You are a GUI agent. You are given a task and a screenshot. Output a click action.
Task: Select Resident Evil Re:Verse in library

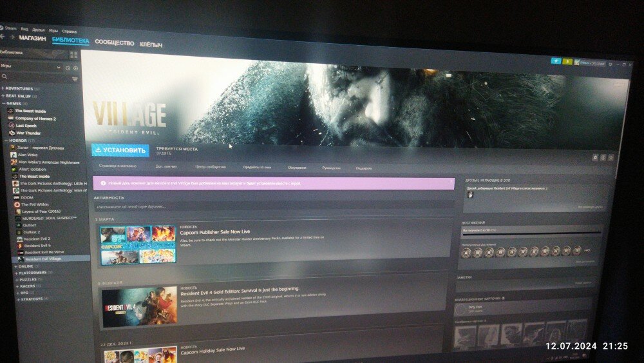click(x=44, y=252)
